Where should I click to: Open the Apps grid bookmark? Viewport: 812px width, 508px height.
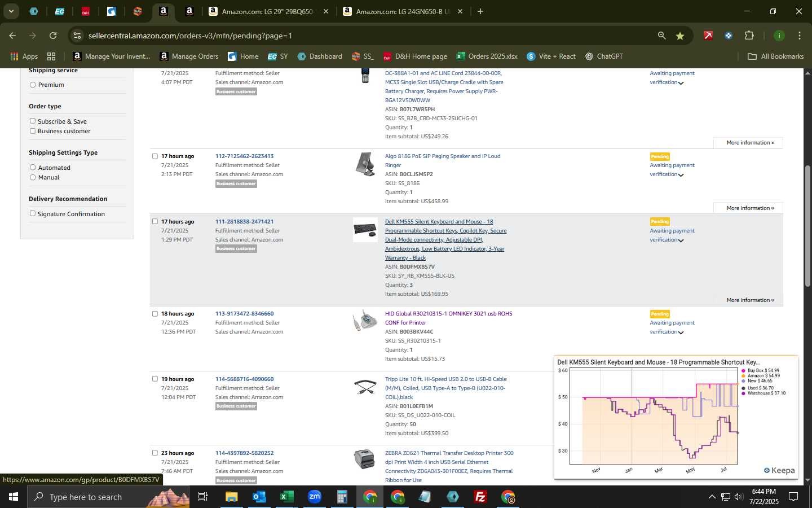[24, 56]
